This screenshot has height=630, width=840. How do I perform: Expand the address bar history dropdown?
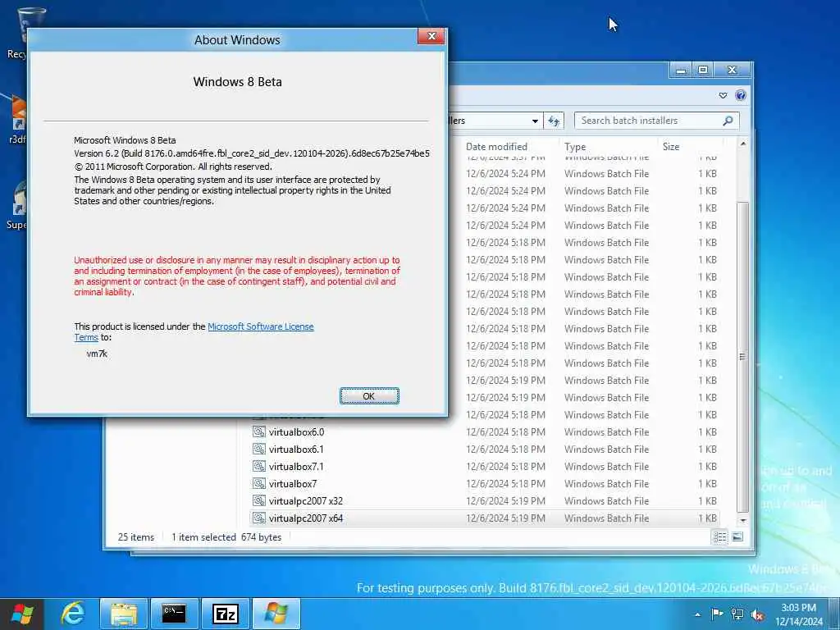pyautogui.click(x=535, y=121)
